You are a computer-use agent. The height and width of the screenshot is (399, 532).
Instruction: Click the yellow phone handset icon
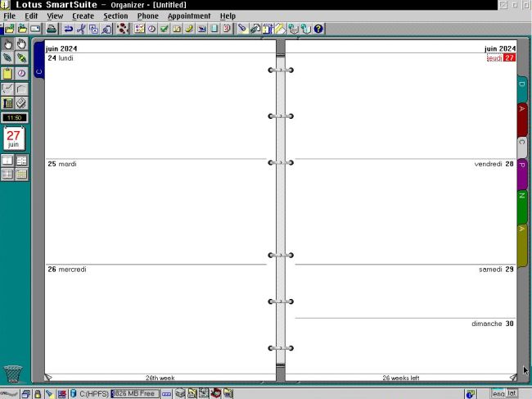pyautogui.click(x=189, y=29)
